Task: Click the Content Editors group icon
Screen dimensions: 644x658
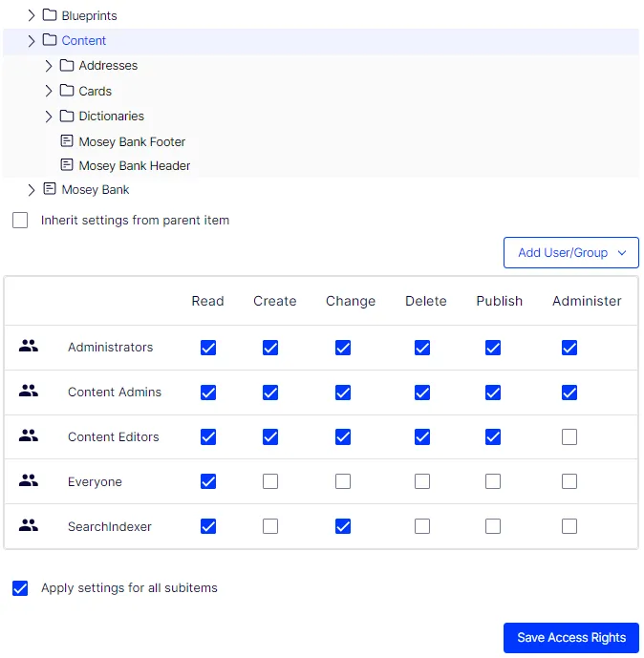Action: [x=29, y=435]
